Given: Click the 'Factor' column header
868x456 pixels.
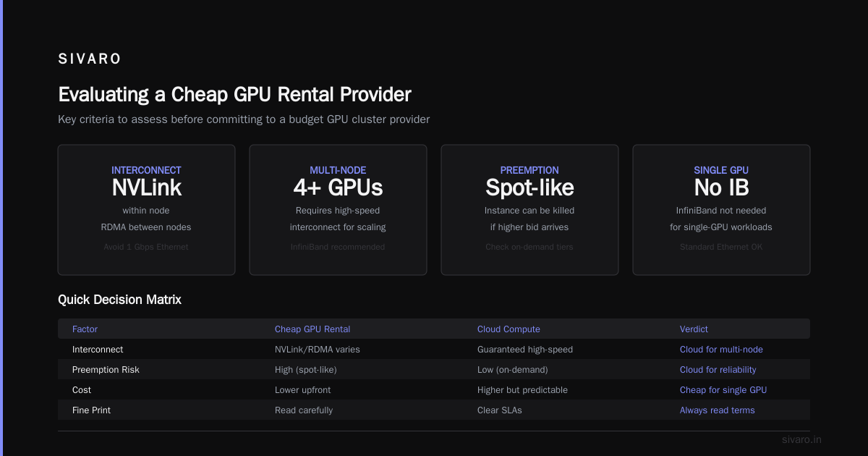Looking at the screenshot, I should pos(86,329).
